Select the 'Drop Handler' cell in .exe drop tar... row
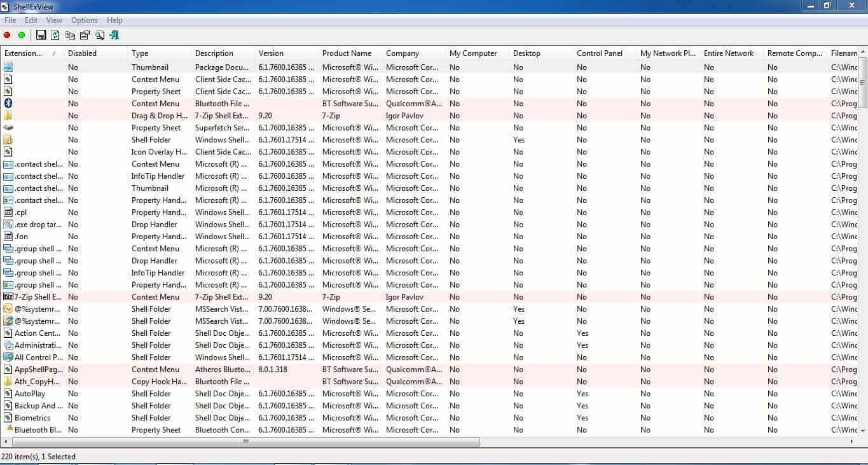The height and width of the screenshot is (465, 868). click(x=155, y=225)
